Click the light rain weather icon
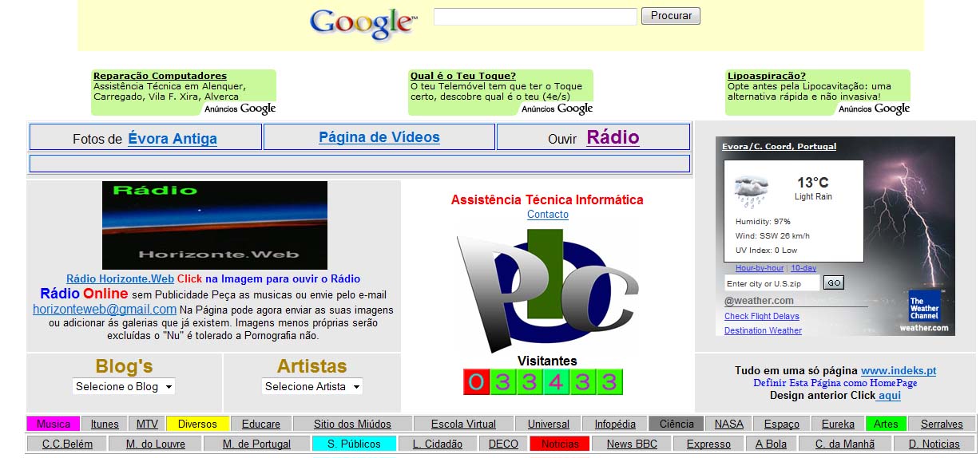The width and height of the screenshot is (980, 458). (x=751, y=191)
